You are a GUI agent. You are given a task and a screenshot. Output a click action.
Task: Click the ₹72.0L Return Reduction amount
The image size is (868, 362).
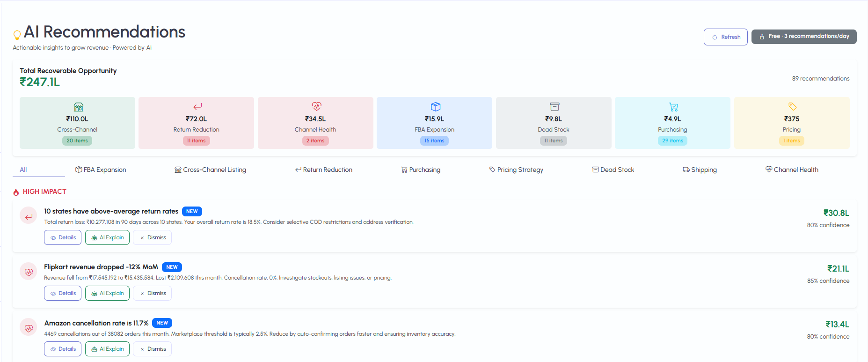point(196,119)
